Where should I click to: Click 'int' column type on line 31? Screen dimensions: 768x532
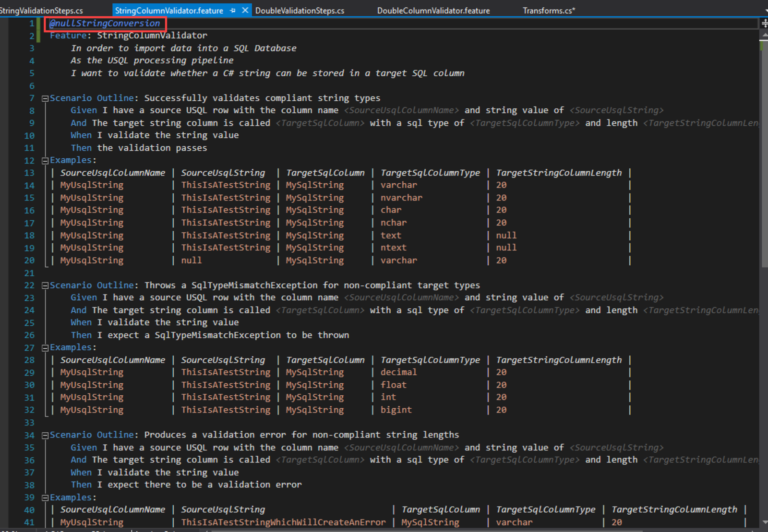(388, 397)
